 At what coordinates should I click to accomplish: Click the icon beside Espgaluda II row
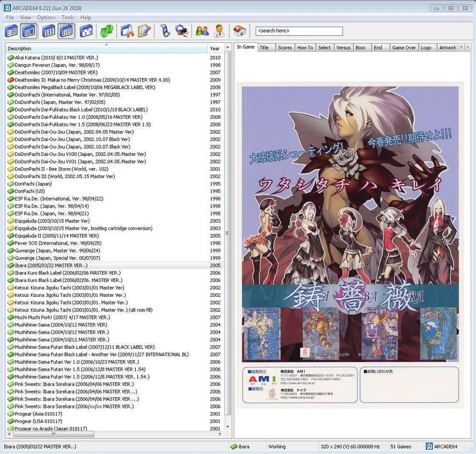[x=10, y=236]
